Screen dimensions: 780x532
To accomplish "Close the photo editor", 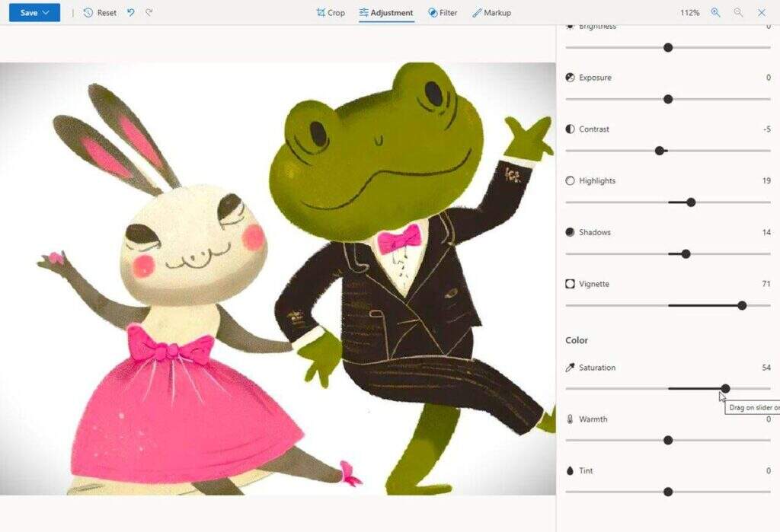I will tap(762, 12).
